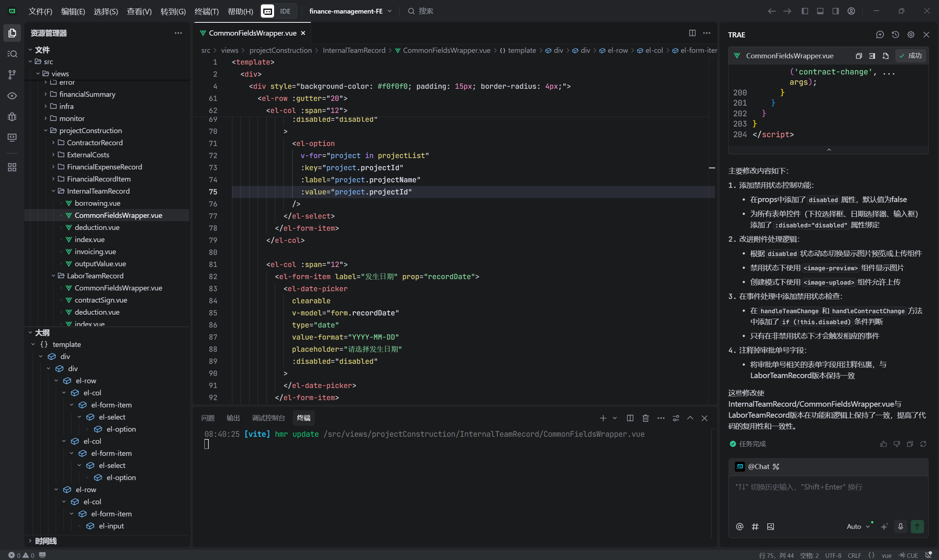Open the 编辑(E) menu

(x=73, y=11)
